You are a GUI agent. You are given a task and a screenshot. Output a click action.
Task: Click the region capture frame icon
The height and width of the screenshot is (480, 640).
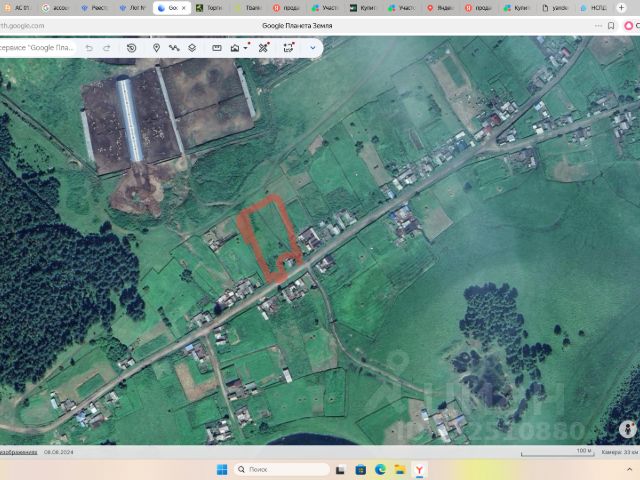(289, 48)
